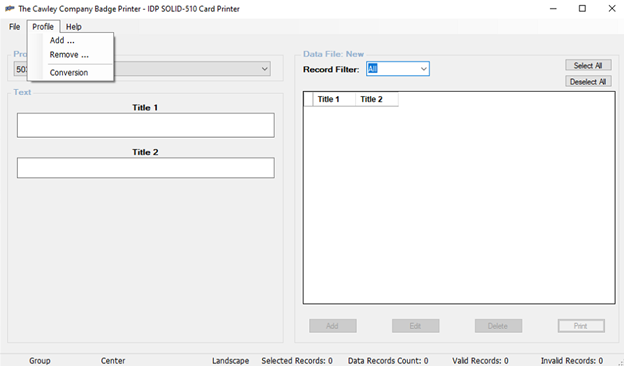
Task: Open the File menu
Action: pyautogui.click(x=14, y=27)
